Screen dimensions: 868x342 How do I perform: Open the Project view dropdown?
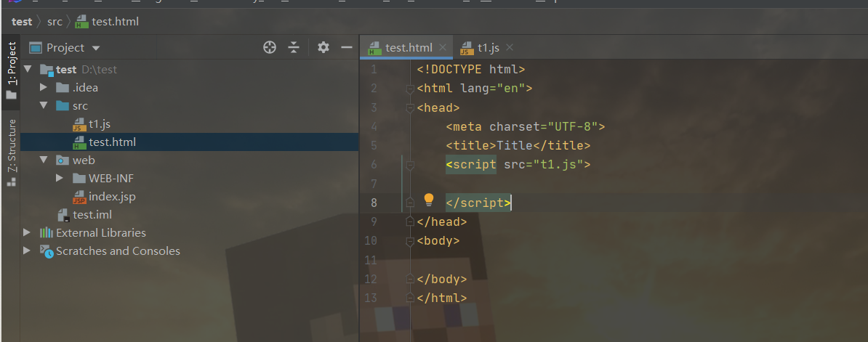pyautogui.click(x=96, y=48)
